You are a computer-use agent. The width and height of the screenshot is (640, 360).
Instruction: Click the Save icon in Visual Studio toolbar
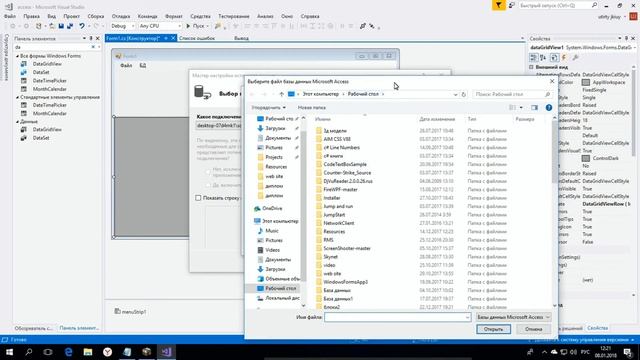[61, 26]
